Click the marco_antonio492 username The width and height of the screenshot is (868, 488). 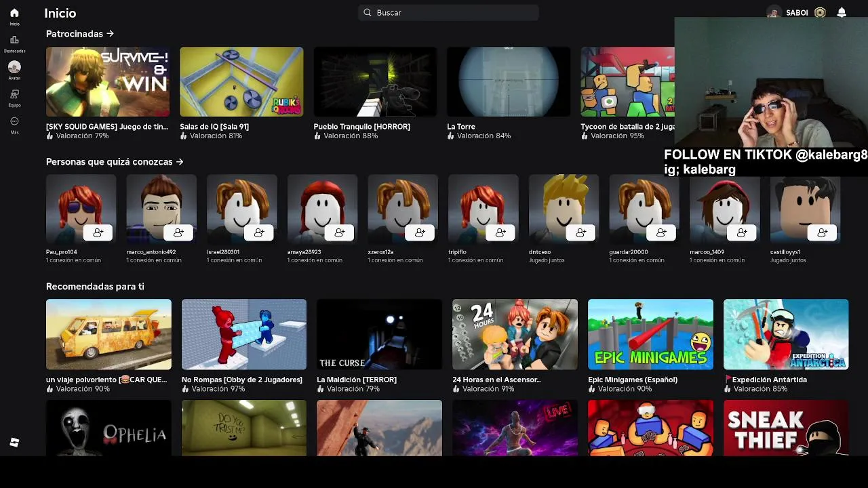151,252
